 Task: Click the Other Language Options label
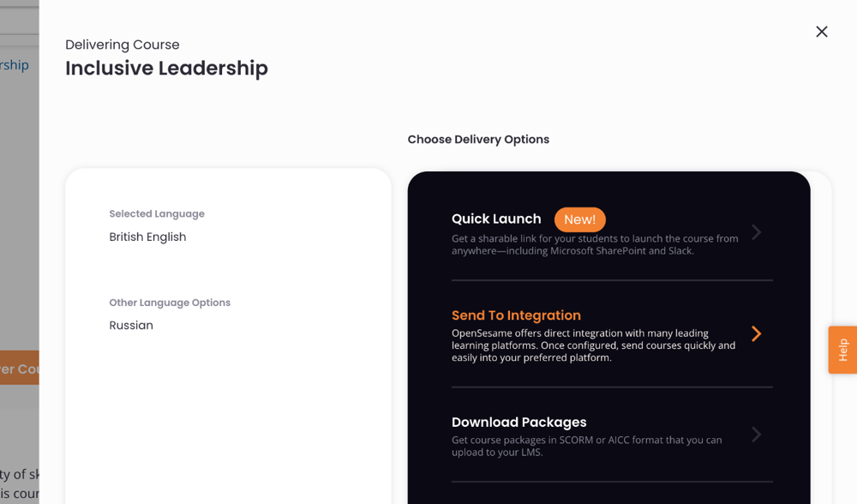(x=170, y=303)
